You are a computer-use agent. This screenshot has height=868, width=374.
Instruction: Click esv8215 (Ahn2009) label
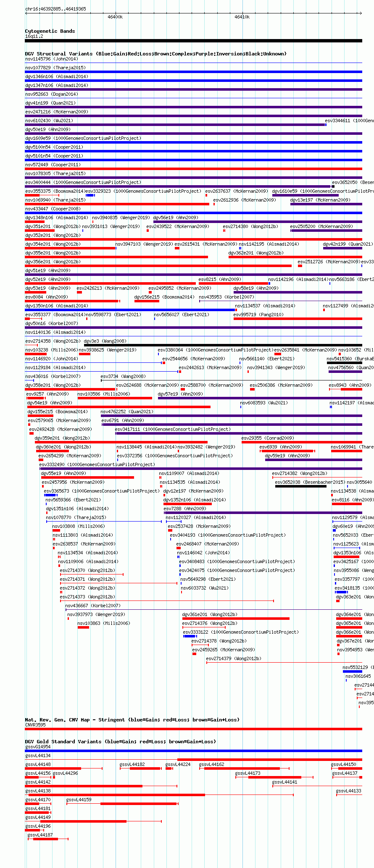[x=220, y=279]
